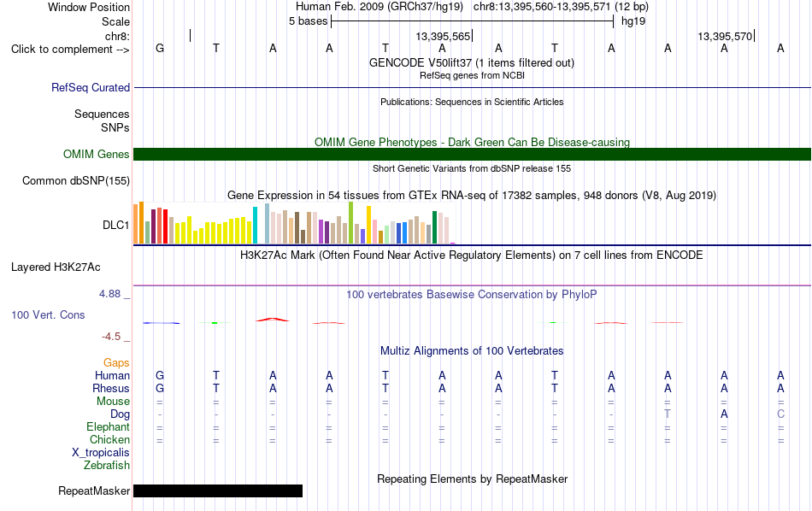This screenshot has width=812, height=511.
Task: Click the Dog species row label
Action: (121, 414)
